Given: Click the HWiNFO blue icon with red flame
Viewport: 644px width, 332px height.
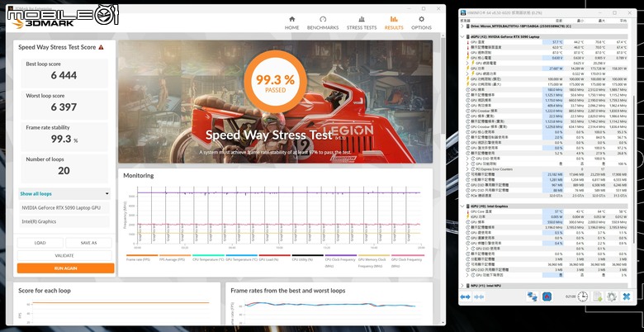Looking at the screenshot, I should pos(547,296).
